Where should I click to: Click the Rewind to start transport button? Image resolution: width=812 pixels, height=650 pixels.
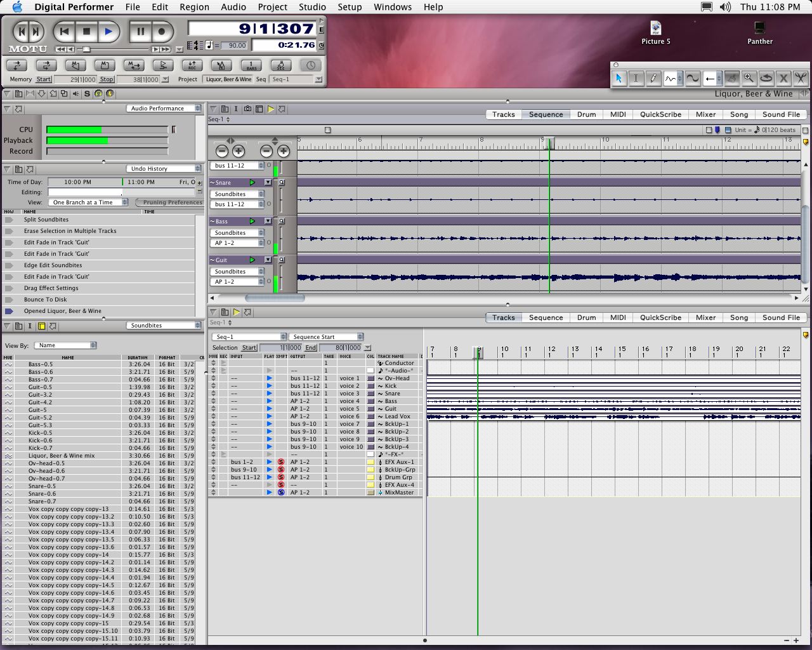click(x=64, y=31)
